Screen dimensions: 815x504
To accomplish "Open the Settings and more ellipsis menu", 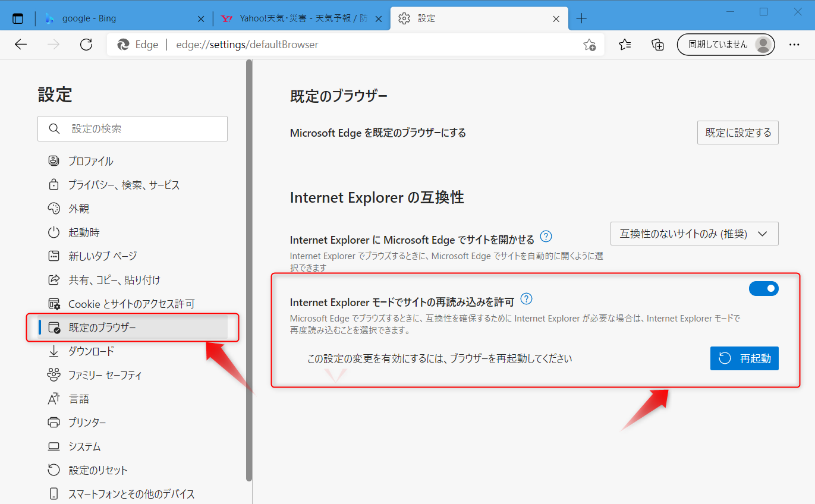I will (794, 45).
